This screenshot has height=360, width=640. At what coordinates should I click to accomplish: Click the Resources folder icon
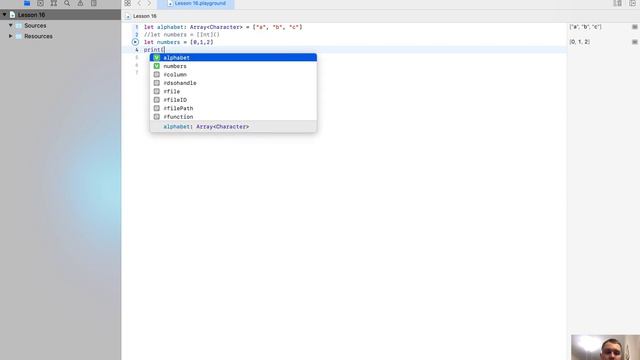pyautogui.click(x=19, y=36)
